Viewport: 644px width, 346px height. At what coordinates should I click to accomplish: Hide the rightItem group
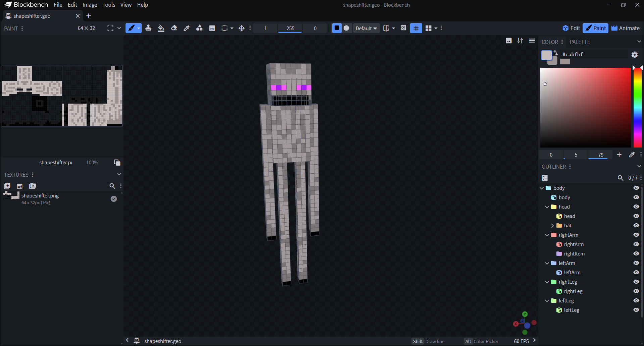tap(636, 254)
